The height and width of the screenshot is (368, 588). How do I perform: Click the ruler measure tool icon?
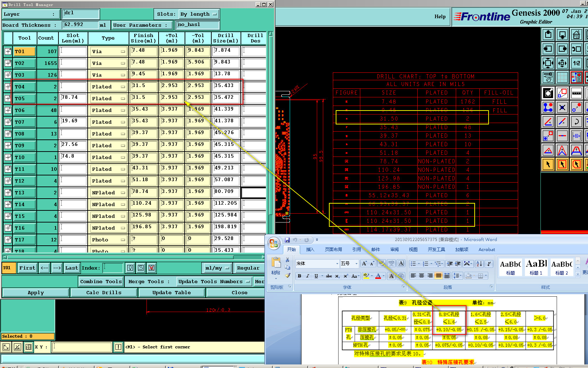click(x=576, y=93)
